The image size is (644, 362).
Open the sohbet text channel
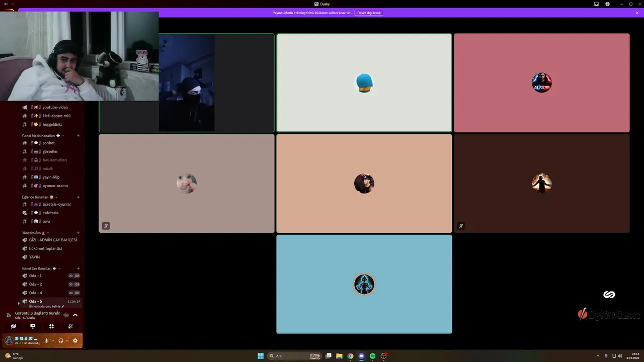[x=50, y=143]
